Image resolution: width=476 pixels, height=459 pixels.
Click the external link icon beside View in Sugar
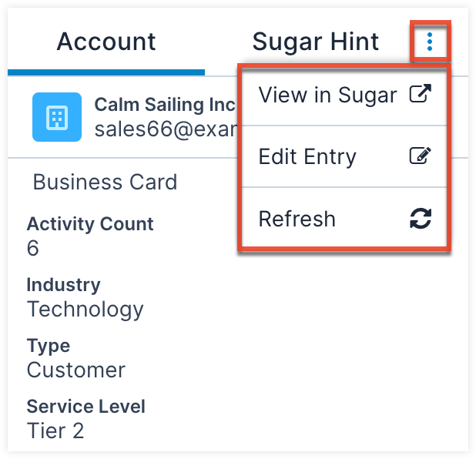click(420, 95)
